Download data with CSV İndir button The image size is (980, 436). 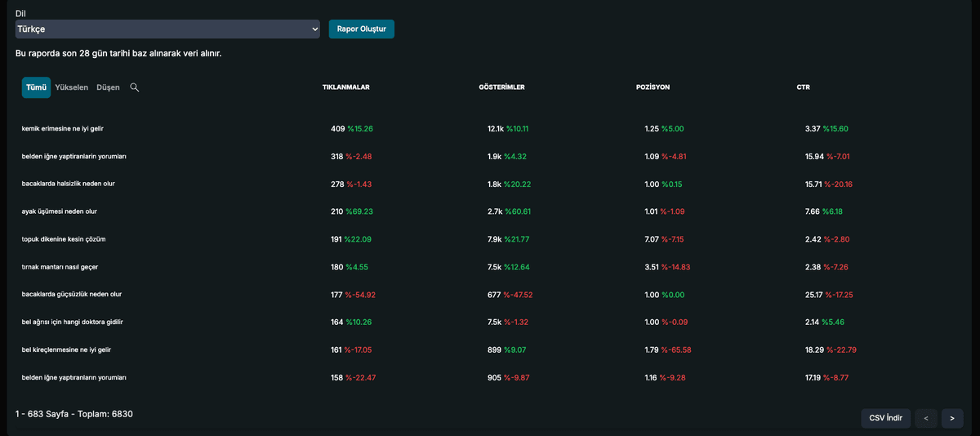tap(886, 418)
